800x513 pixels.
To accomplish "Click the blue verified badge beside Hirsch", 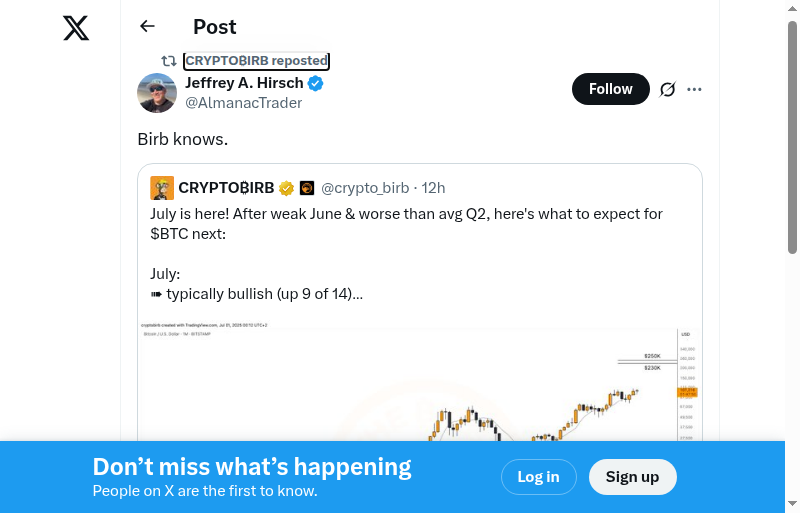I will pyautogui.click(x=315, y=83).
